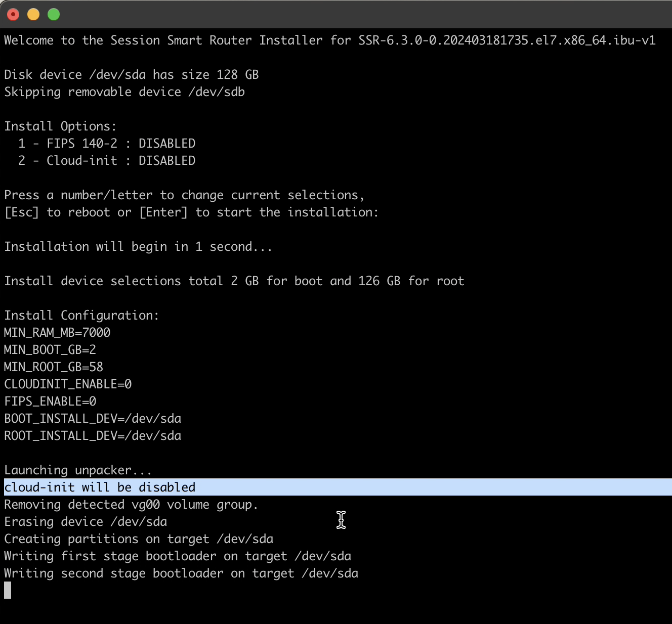Click 'Erasing device /dev/sda' line
The width and height of the screenshot is (672, 624).
[86, 522]
